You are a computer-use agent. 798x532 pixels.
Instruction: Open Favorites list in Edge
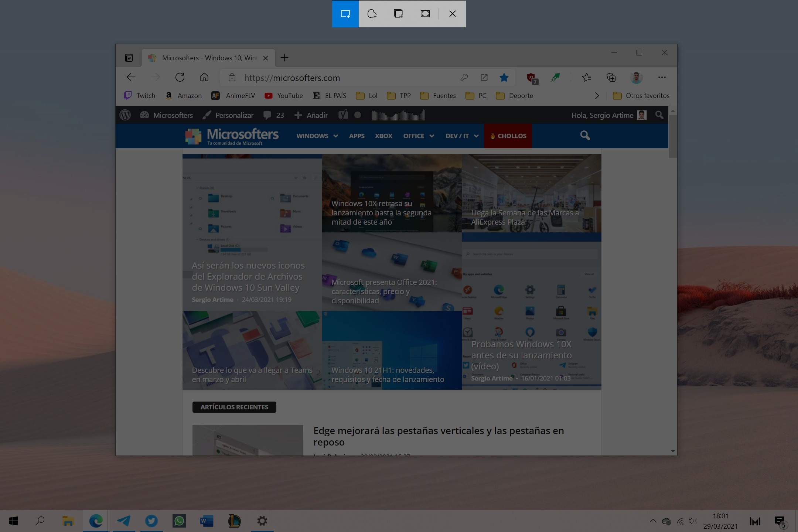(x=587, y=77)
